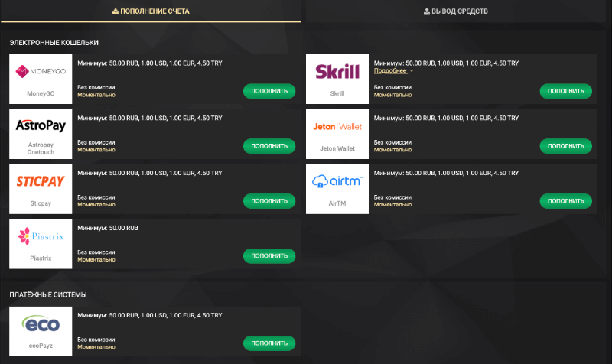Select the Jeton Wallet logo
Viewport: 612px width, 364px height.
[x=337, y=126]
